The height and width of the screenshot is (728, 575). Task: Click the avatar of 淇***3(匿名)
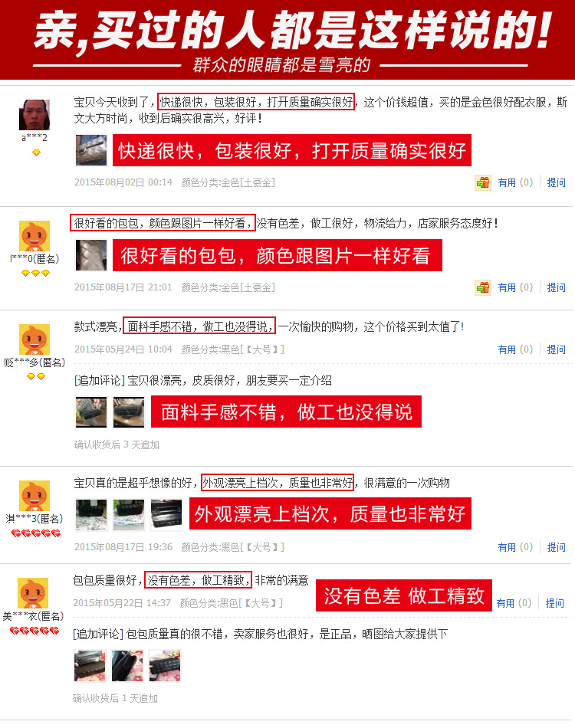pos(34,496)
